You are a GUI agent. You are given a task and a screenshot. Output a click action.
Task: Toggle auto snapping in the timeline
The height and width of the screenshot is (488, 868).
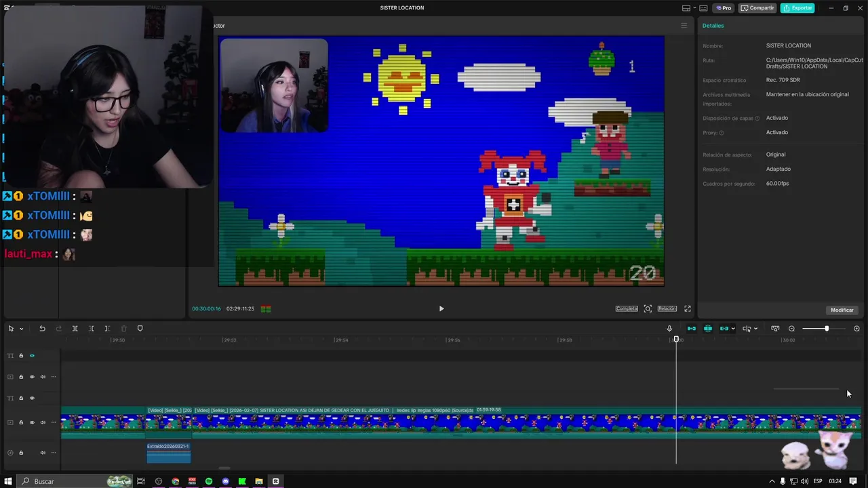(x=708, y=329)
